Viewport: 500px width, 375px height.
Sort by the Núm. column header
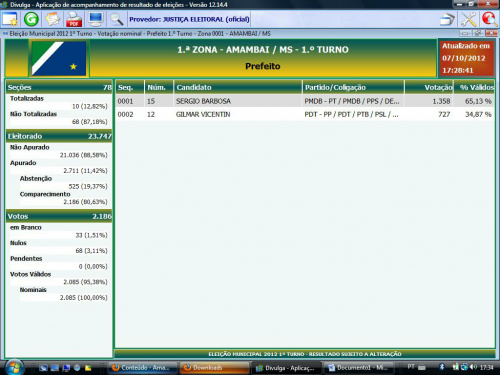[x=159, y=87]
